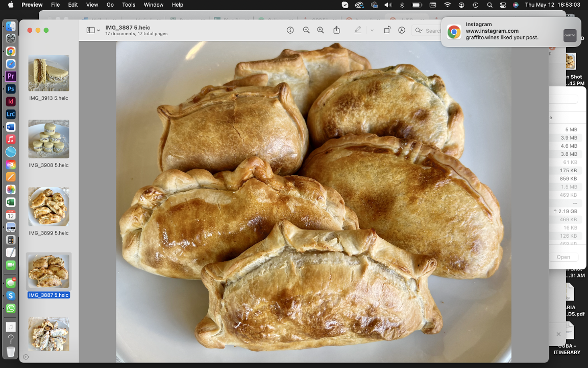
Task: Open the Bluetooth menu bar icon
Action: (x=402, y=5)
